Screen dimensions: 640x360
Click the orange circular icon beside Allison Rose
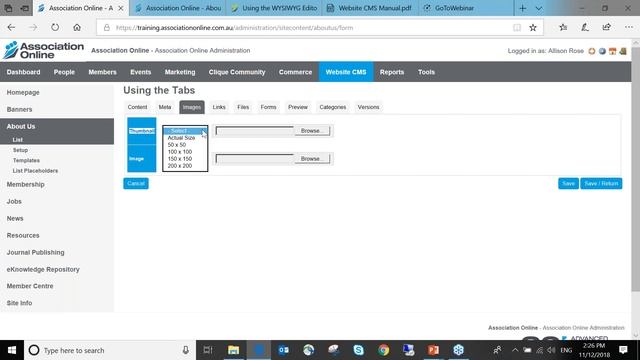[x=591, y=51]
